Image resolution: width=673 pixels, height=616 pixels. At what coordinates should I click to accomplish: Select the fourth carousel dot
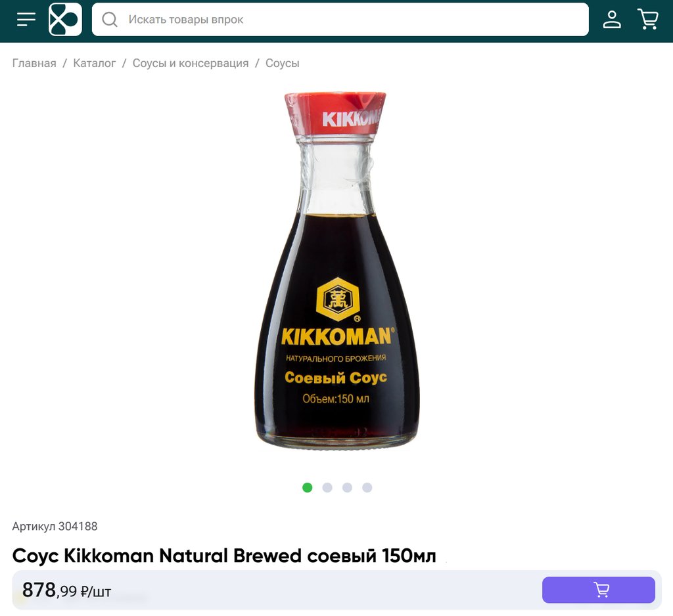[x=367, y=488]
